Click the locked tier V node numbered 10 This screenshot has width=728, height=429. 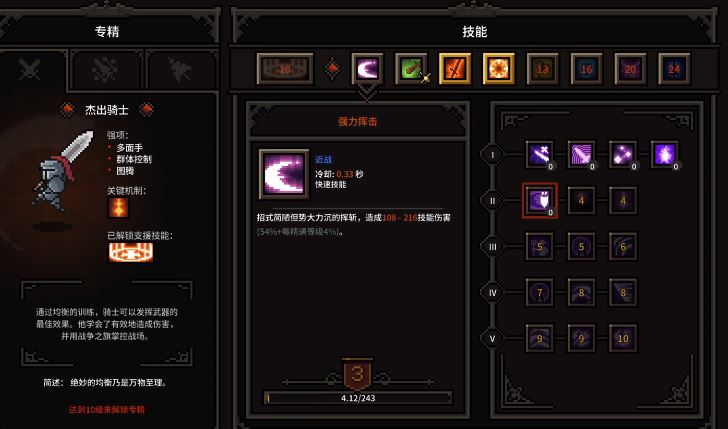pyautogui.click(x=623, y=338)
